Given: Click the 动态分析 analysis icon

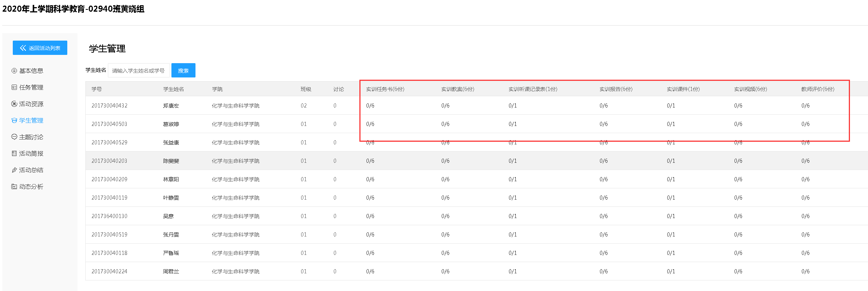Looking at the screenshot, I should pyautogui.click(x=14, y=186).
